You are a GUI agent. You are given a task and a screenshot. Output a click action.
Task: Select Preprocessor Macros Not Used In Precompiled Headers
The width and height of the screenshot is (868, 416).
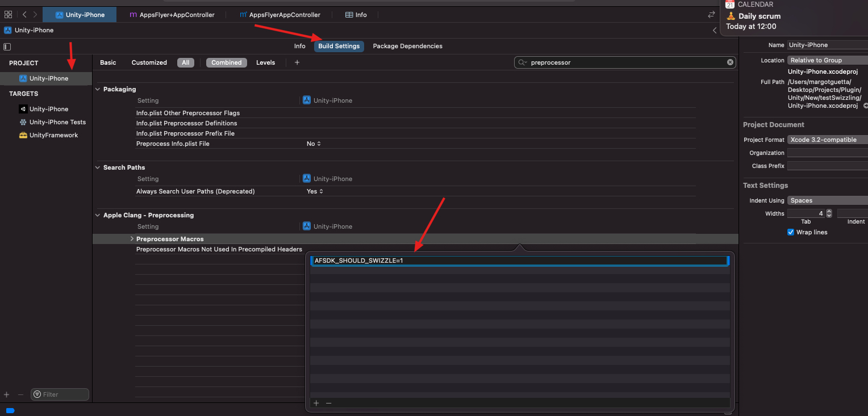(219, 249)
